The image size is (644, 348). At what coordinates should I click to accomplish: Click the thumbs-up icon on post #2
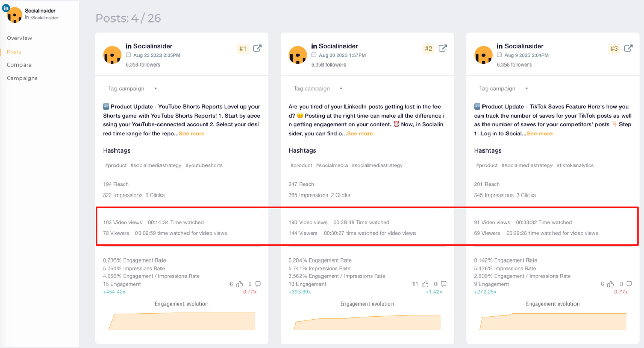pos(425,284)
